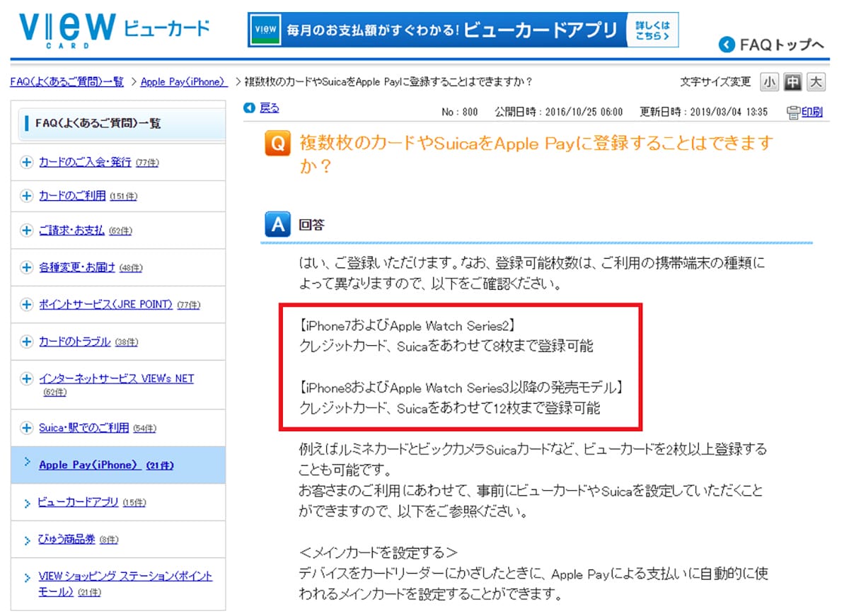Open ポイントサービス(JRE POINT) category

pyautogui.click(x=106, y=305)
